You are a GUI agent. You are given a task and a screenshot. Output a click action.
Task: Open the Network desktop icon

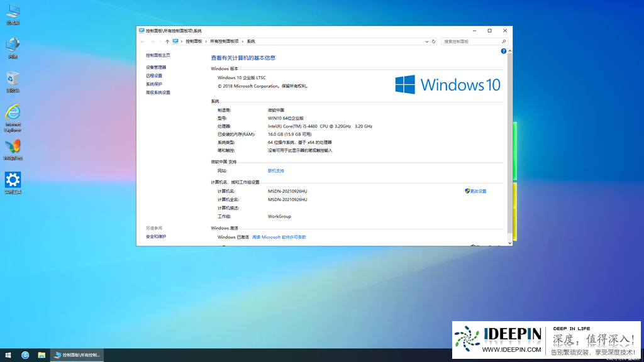coord(13,48)
